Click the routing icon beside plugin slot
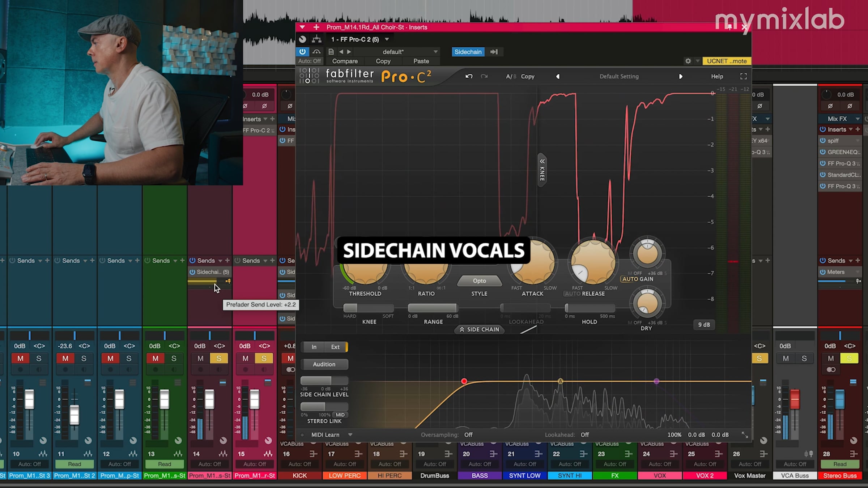This screenshot has height=488, width=868. click(x=316, y=39)
